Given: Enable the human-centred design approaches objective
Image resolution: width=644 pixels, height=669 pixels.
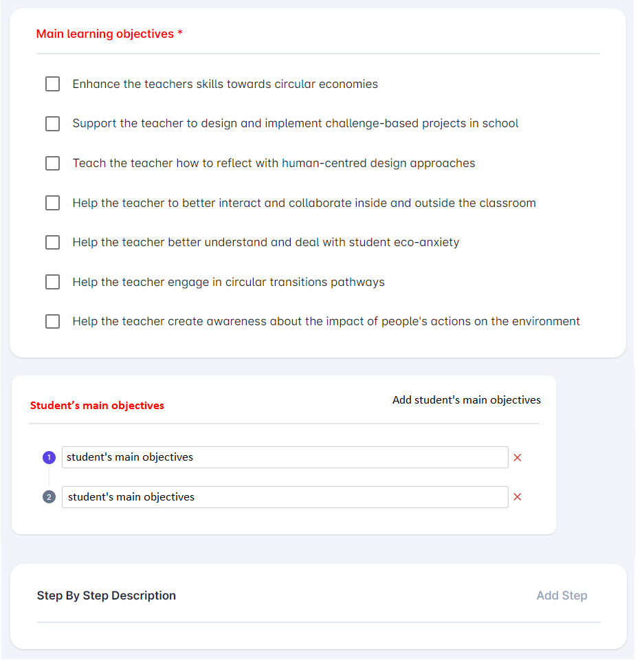Looking at the screenshot, I should (53, 164).
